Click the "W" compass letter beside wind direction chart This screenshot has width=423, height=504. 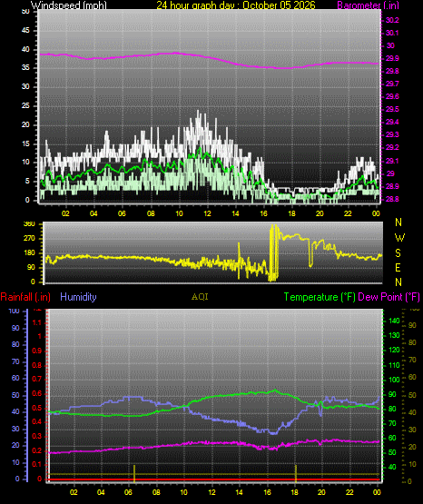399,238
